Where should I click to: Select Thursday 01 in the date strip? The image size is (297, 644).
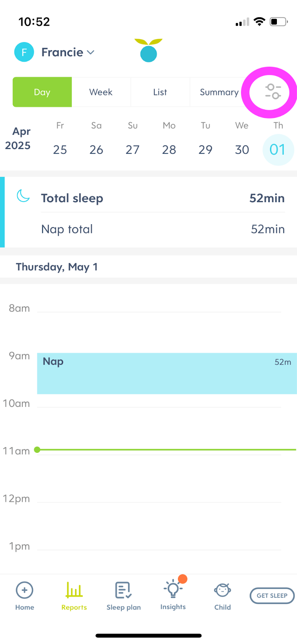click(x=278, y=149)
